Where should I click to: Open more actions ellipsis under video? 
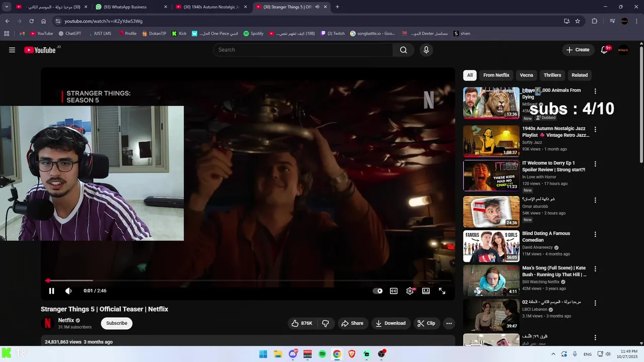coord(449,323)
